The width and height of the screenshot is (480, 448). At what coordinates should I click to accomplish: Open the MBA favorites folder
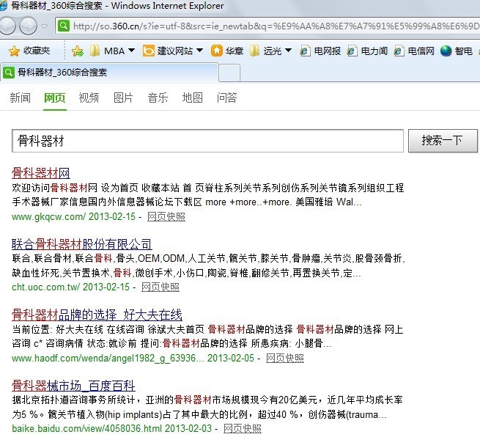(112, 51)
